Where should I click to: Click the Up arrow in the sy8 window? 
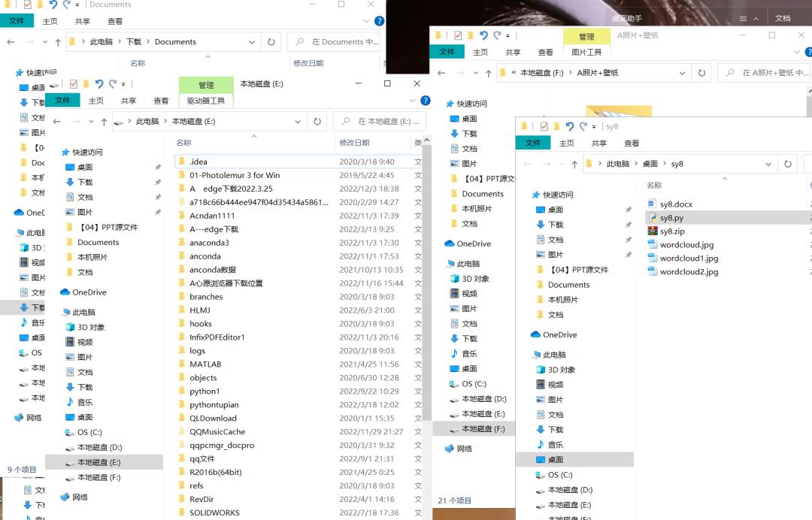(x=574, y=164)
